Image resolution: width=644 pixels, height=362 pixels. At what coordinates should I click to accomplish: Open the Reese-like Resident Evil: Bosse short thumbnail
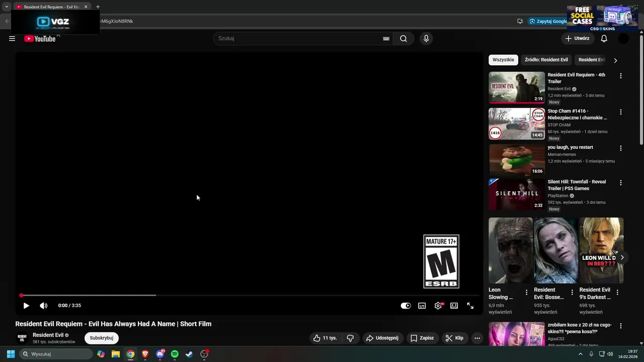click(x=556, y=250)
